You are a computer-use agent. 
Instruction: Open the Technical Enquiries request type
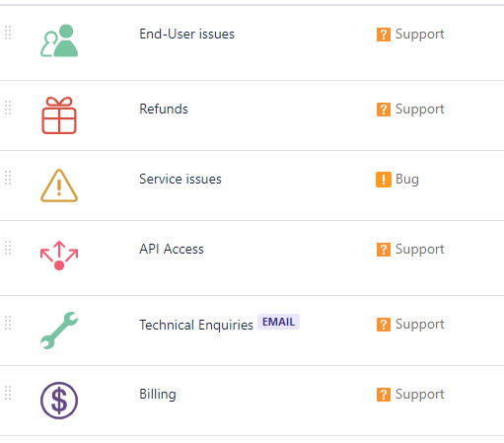point(196,325)
